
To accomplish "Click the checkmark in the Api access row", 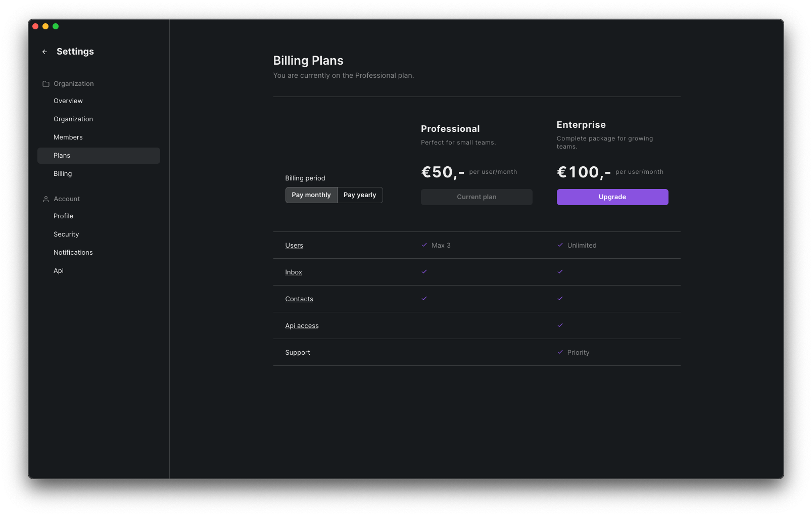I will tap(560, 325).
